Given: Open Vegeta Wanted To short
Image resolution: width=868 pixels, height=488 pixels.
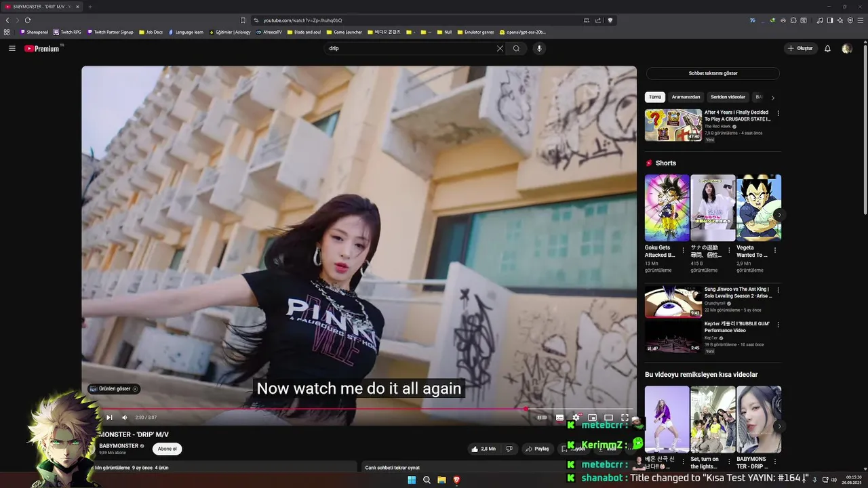Looking at the screenshot, I should click(x=759, y=208).
